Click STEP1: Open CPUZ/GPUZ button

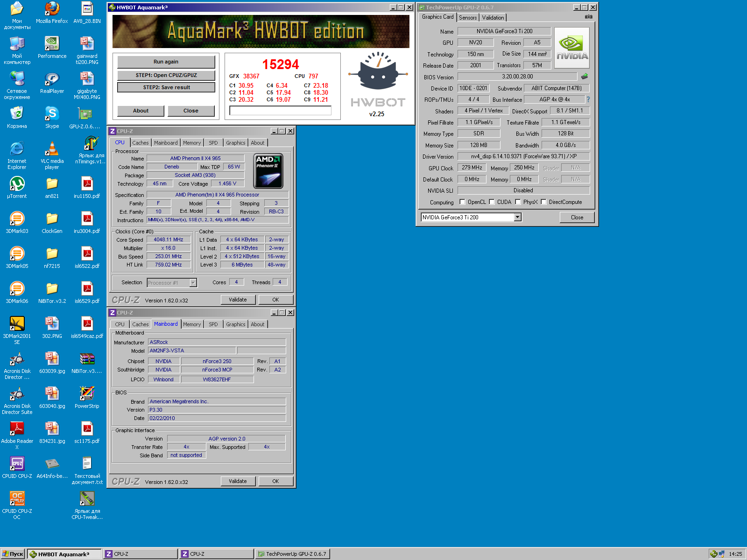[166, 75]
